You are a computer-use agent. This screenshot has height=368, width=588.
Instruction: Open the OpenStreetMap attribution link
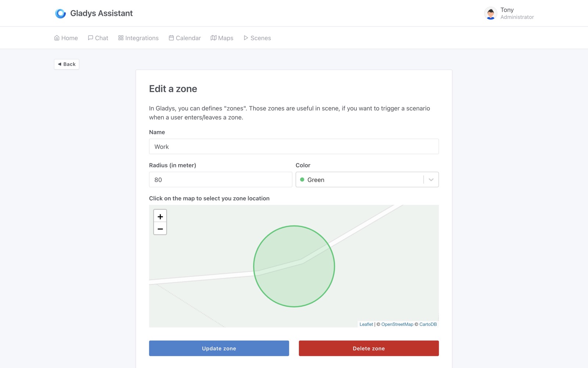tap(397, 324)
